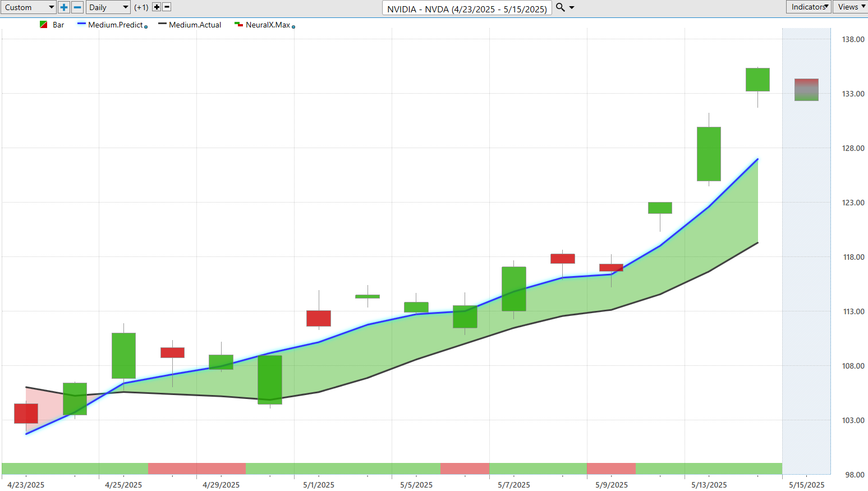Click the 5/9/2025 date axis label
This screenshot has height=491, width=868.
point(612,485)
